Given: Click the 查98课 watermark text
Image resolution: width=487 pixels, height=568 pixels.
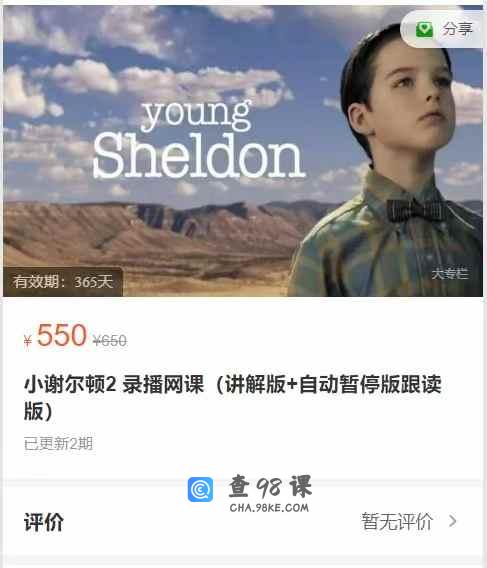Looking at the screenshot, I should coord(270,486).
